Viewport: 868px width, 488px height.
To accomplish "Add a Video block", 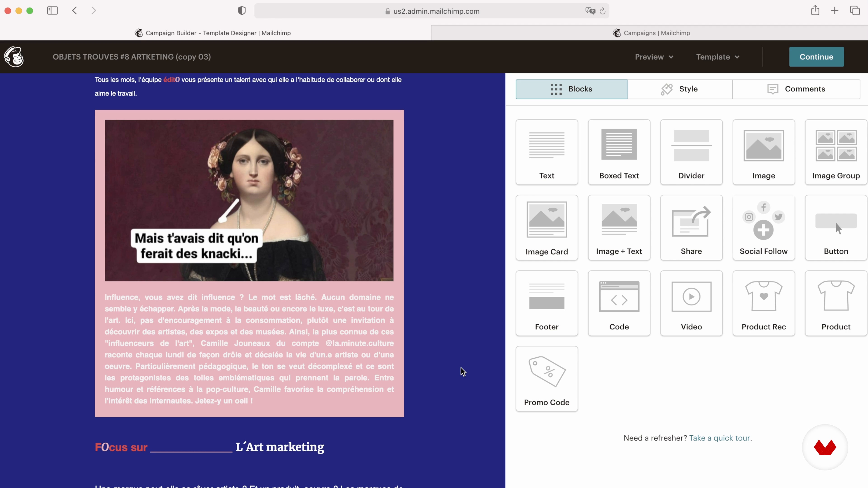I will click(691, 303).
